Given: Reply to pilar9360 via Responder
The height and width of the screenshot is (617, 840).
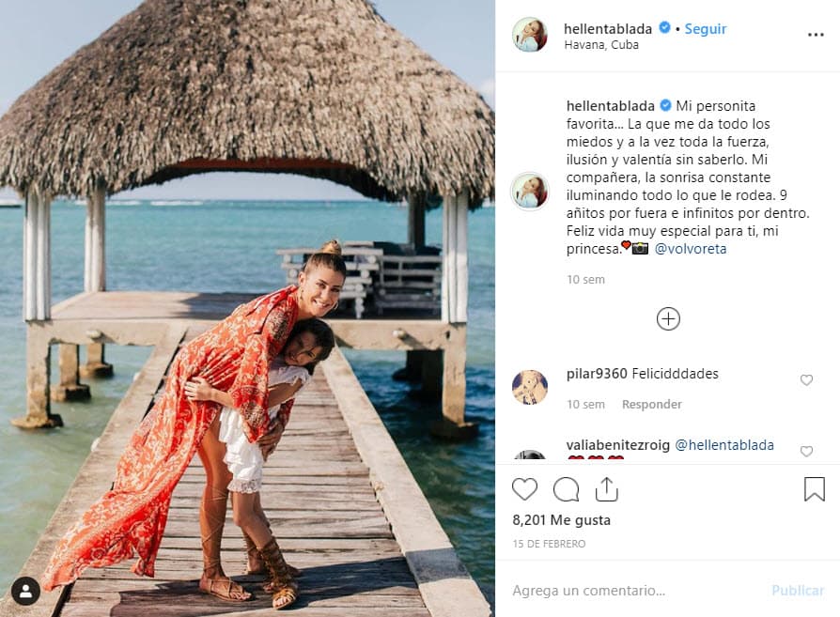Looking at the screenshot, I should point(651,404).
